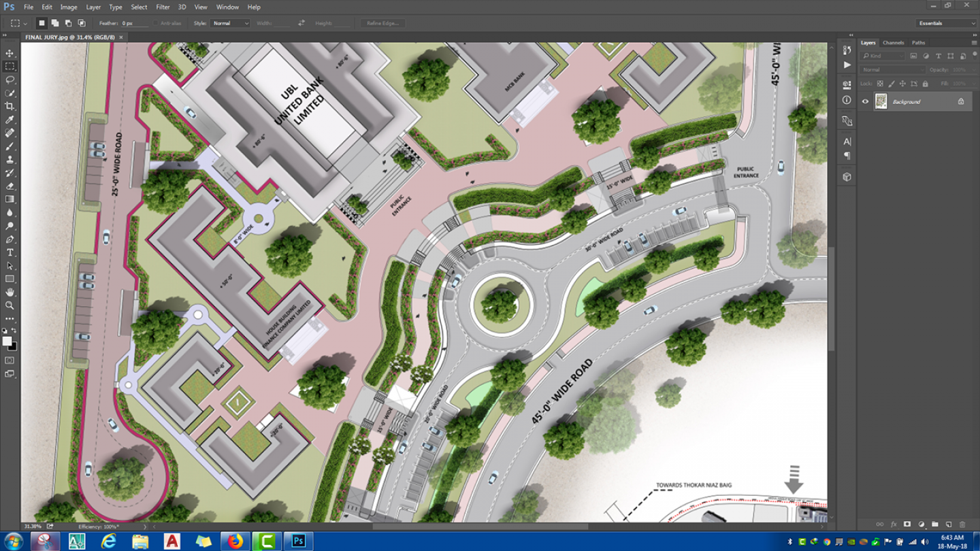Select the Move tool
The image size is (980, 551).
(10, 53)
